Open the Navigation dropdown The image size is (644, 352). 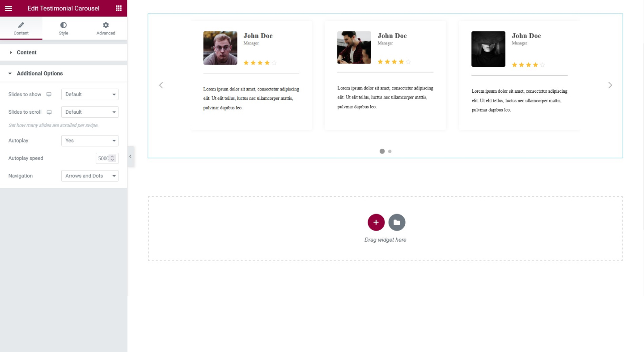pyautogui.click(x=90, y=176)
